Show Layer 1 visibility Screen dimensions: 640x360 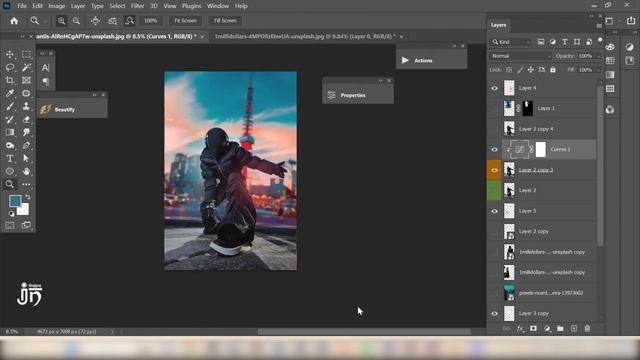494,109
